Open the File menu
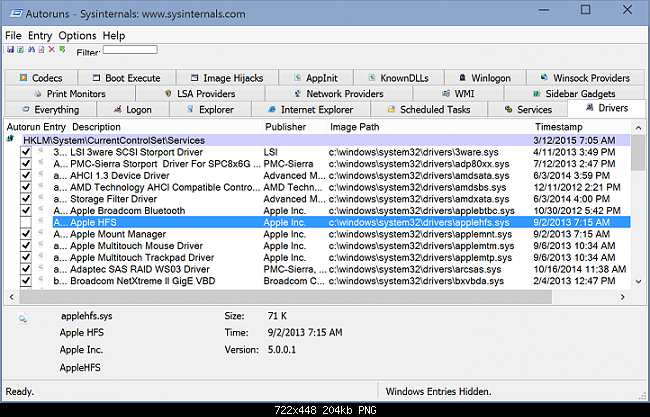 coord(13,36)
